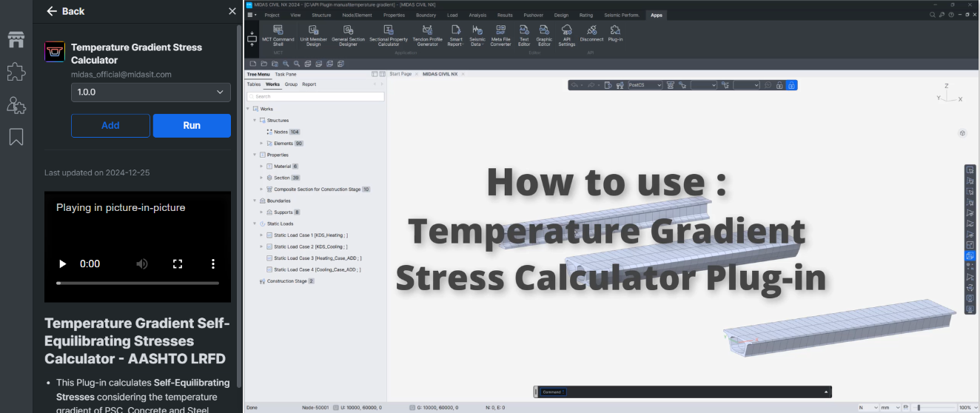Play the plug-in tutorial video
The height and width of the screenshot is (413, 980).
coord(63,264)
